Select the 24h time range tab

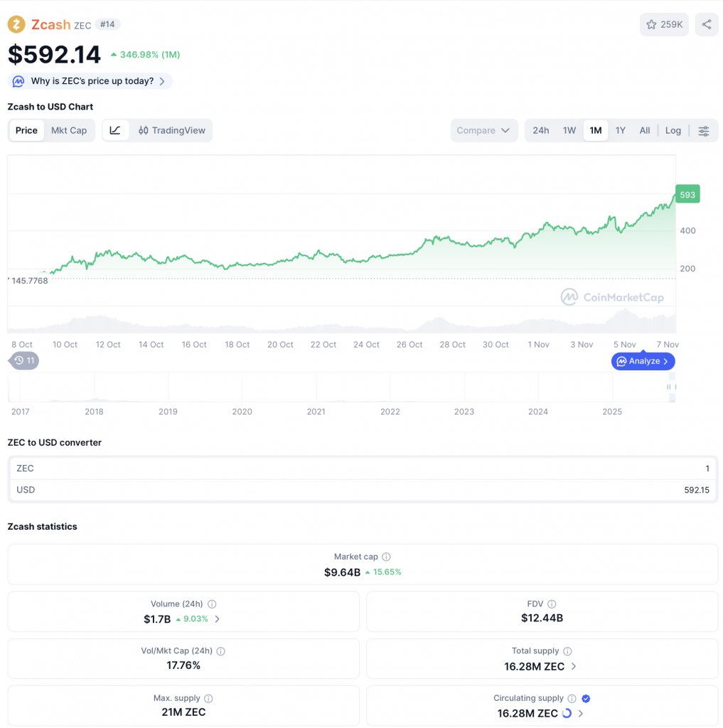tap(540, 131)
